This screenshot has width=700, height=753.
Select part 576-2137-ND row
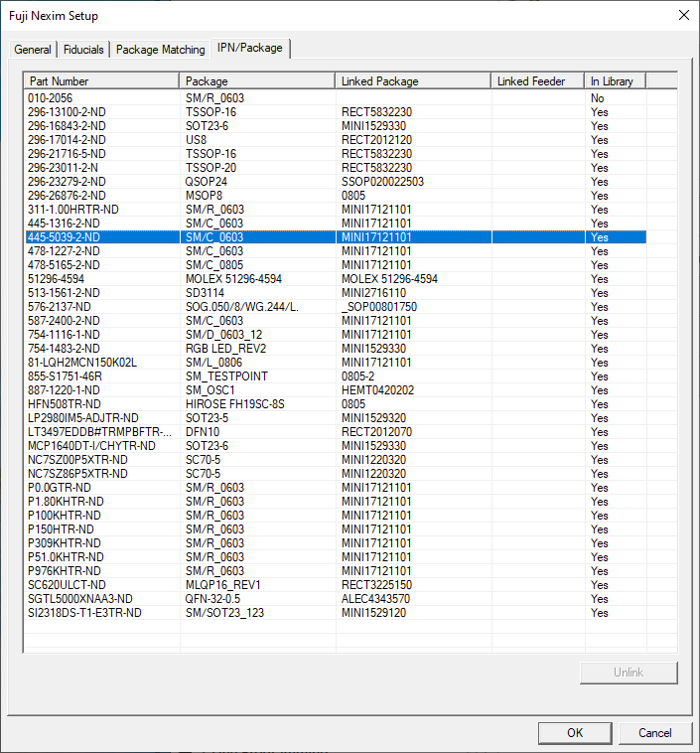(x=336, y=307)
